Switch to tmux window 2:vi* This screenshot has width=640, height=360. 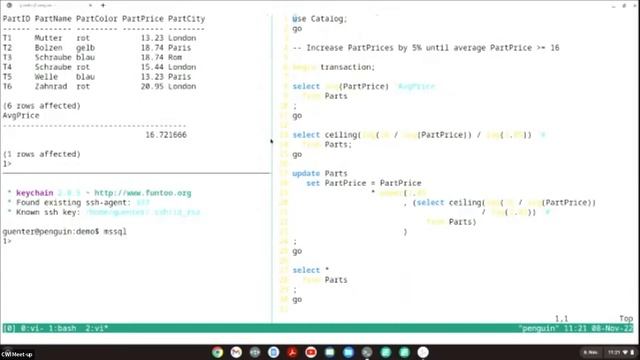(96, 328)
